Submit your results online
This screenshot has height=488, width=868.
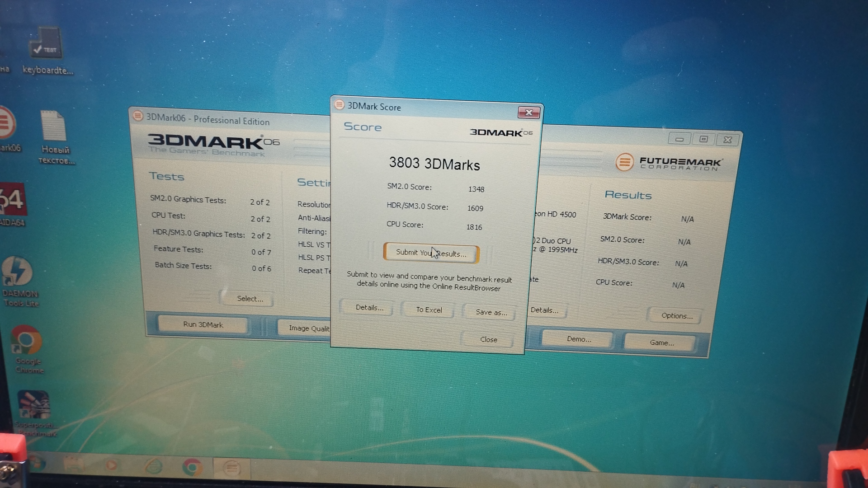(431, 253)
